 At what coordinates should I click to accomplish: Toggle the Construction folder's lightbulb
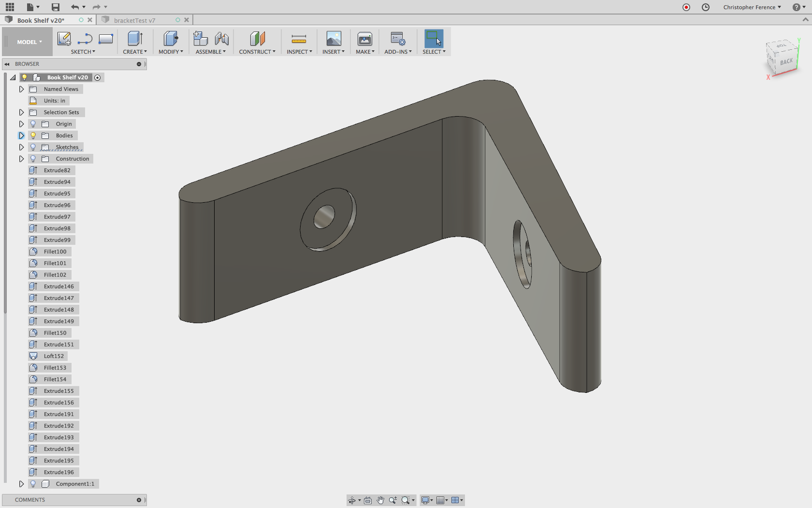[33, 159]
